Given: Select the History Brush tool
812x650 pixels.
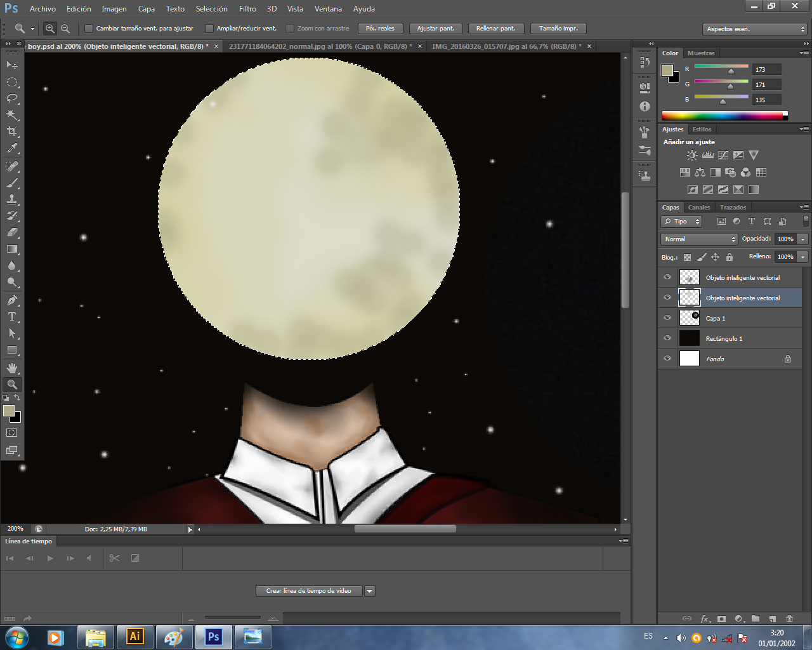Looking at the screenshot, I should click(x=12, y=216).
